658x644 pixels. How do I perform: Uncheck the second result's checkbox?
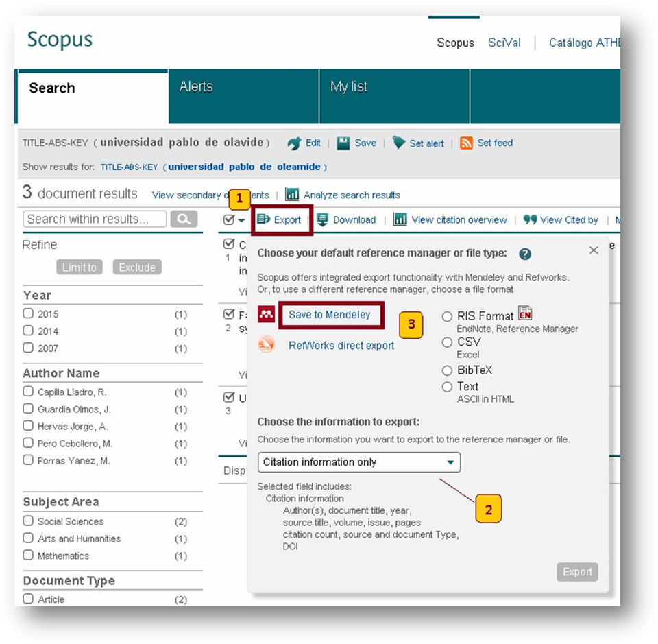229,313
